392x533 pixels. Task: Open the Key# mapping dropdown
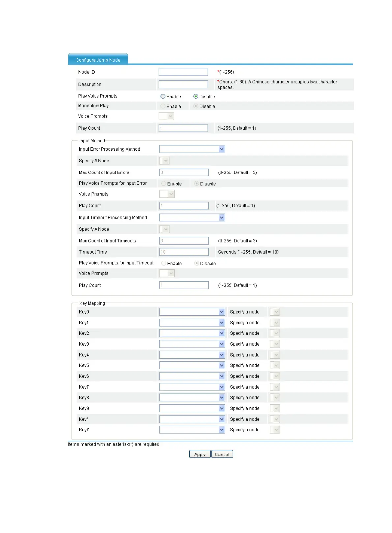tap(192, 430)
